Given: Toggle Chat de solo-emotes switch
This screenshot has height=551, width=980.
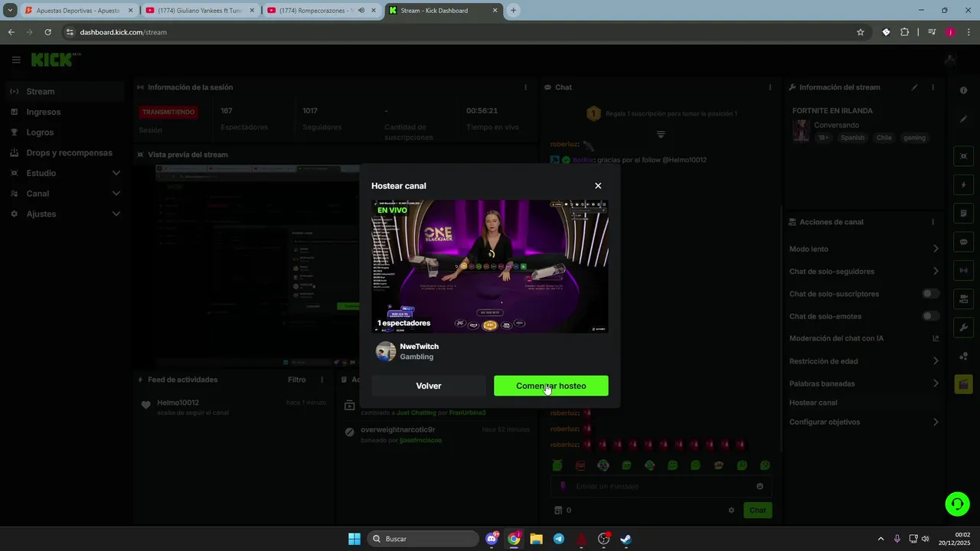Looking at the screenshot, I should [x=930, y=316].
